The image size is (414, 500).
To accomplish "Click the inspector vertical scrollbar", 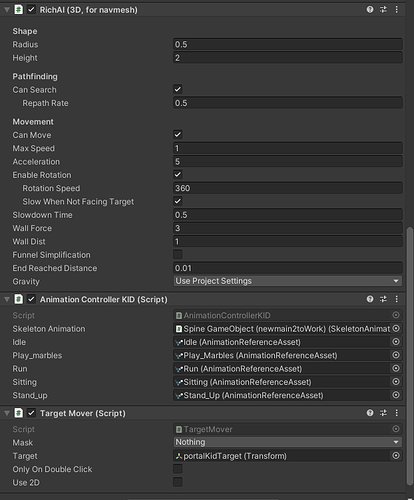I will [x=410, y=357].
